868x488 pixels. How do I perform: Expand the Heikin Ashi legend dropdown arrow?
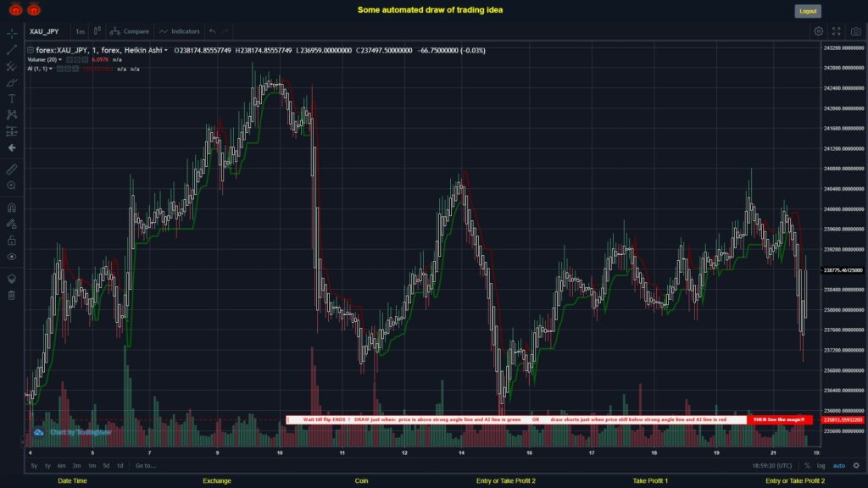[x=166, y=50]
